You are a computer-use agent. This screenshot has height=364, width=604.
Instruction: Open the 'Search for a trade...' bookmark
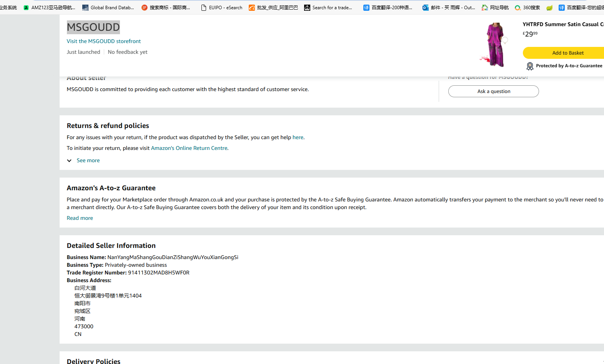[328, 7]
